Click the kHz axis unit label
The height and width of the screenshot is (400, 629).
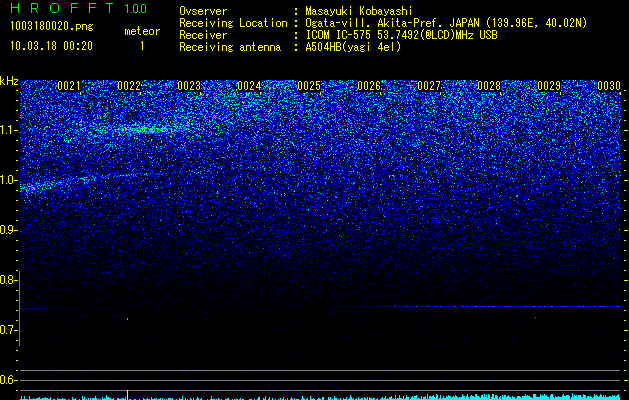pos(9,81)
